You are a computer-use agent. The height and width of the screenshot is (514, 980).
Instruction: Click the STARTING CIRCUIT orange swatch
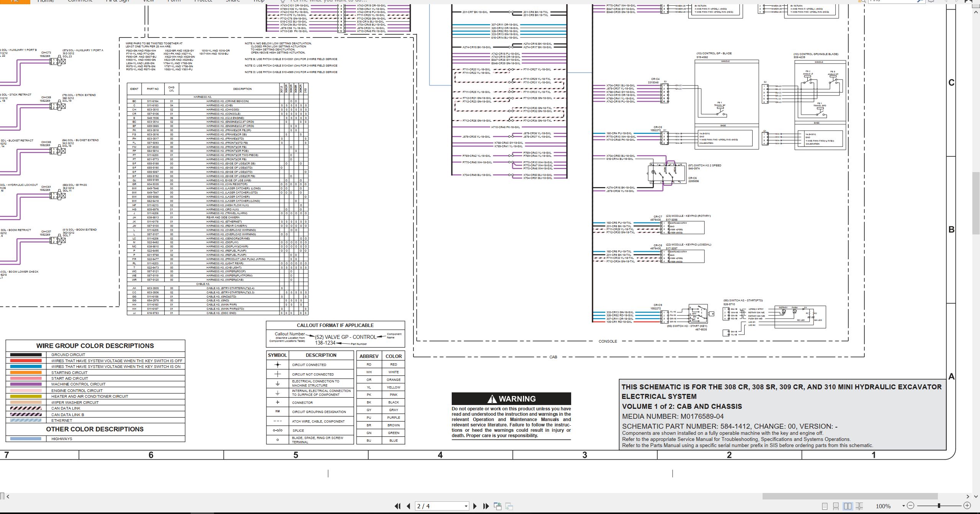[26, 372]
